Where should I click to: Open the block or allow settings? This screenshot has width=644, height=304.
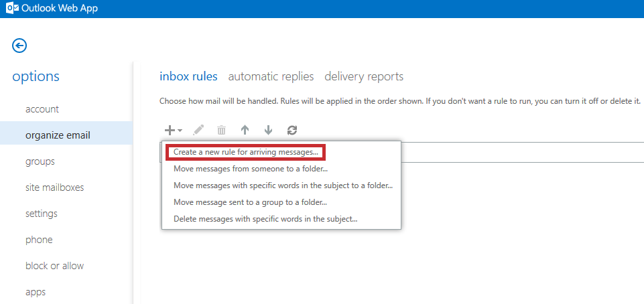click(x=55, y=266)
